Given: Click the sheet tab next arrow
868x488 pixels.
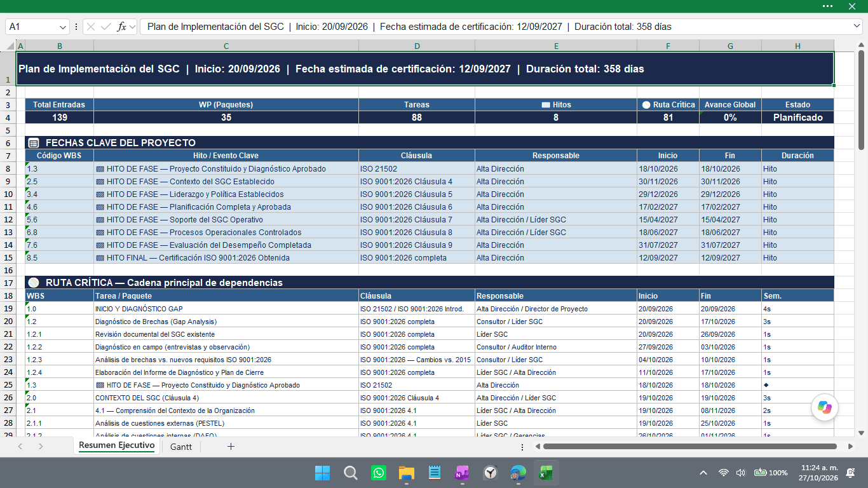Looking at the screenshot, I should 41,447.
